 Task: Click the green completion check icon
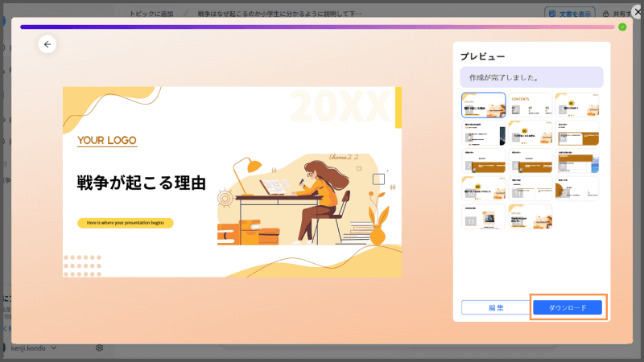pyautogui.click(x=622, y=27)
